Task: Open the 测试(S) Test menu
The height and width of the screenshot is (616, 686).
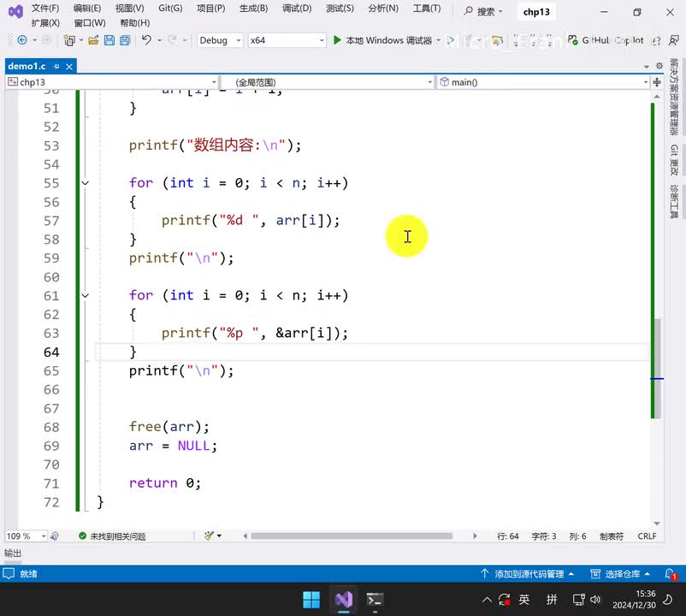Action: click(340, 9)
